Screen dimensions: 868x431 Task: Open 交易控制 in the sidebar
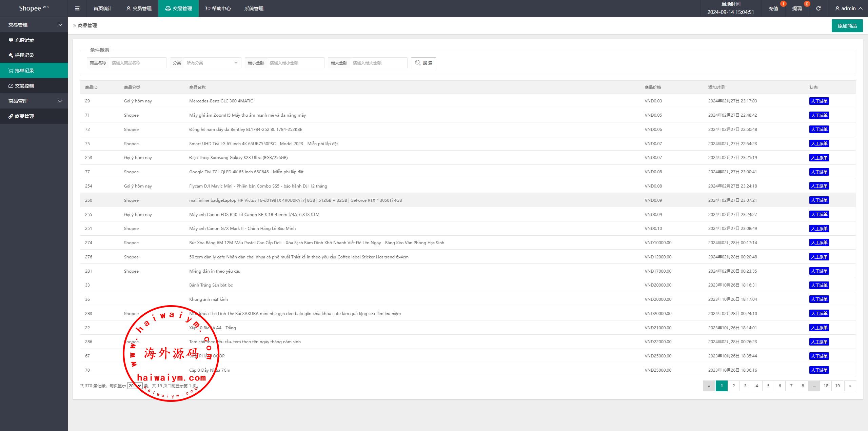point(34,86)
